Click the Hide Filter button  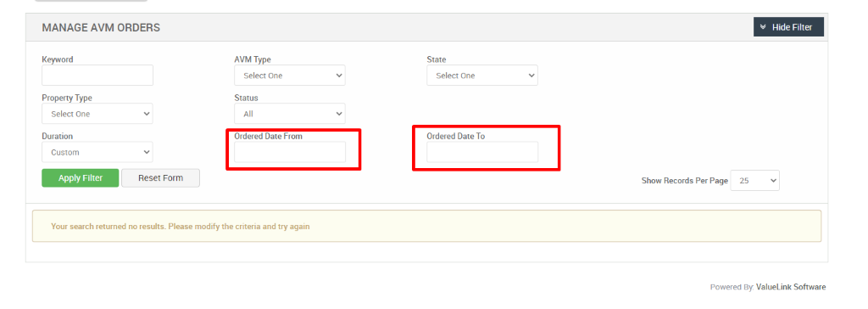(x=788, y=27)
